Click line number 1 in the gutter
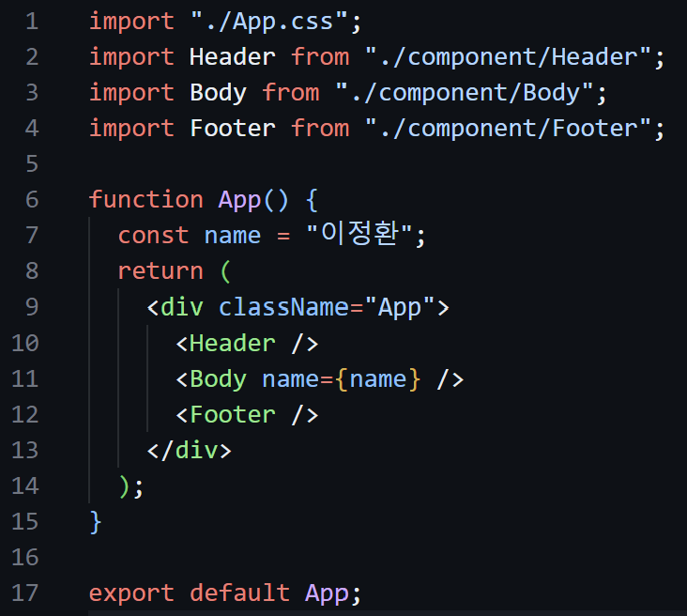The height and width of the screenshot is (616, 687). (32, 21)
